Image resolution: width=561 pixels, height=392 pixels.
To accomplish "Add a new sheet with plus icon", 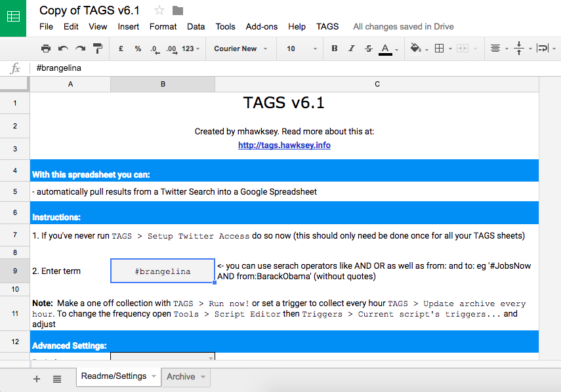I will point(37,379).
